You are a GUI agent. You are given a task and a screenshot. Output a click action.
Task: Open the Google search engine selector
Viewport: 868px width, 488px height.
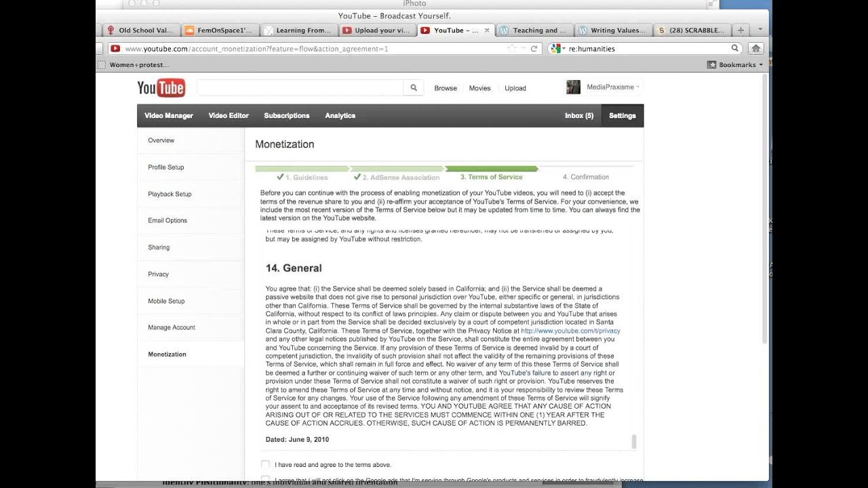[x=557, y=49]
